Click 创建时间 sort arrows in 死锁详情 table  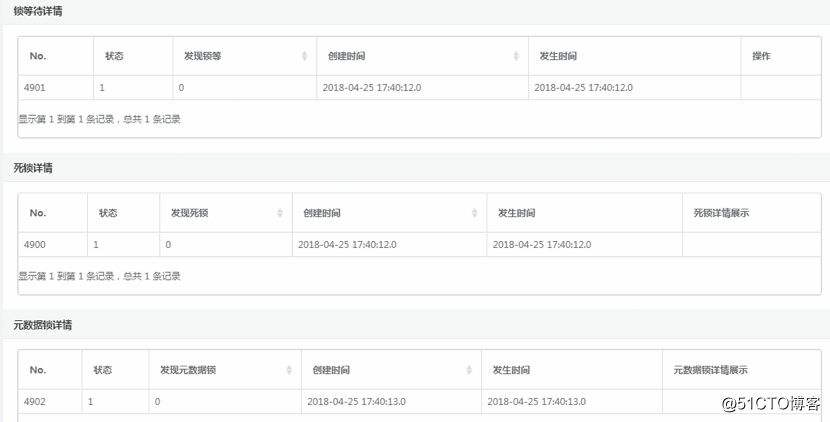[x=475, y=213]
